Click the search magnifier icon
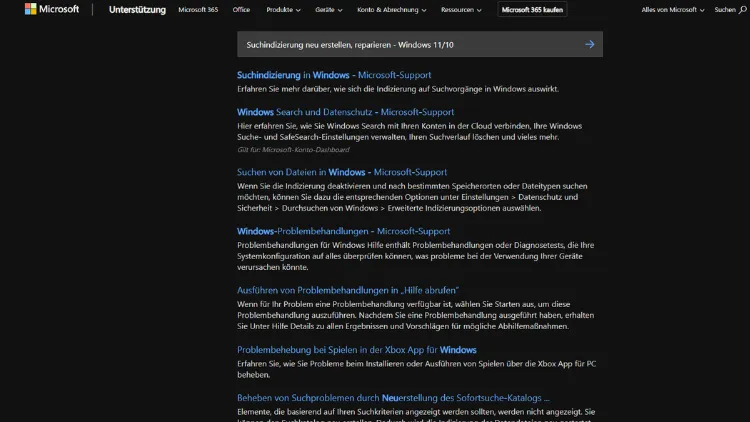The width and height of the screenshot is (750, 422). pos(742,10)
